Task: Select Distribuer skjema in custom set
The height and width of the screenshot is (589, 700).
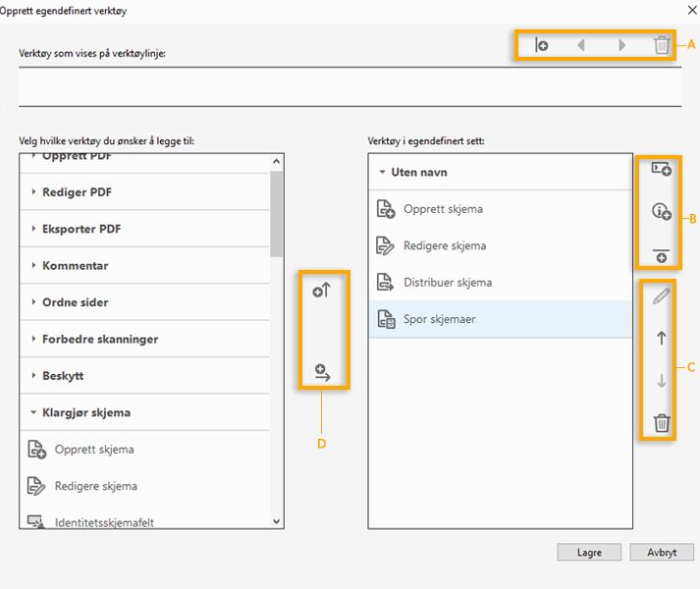Action: [447, 283]
